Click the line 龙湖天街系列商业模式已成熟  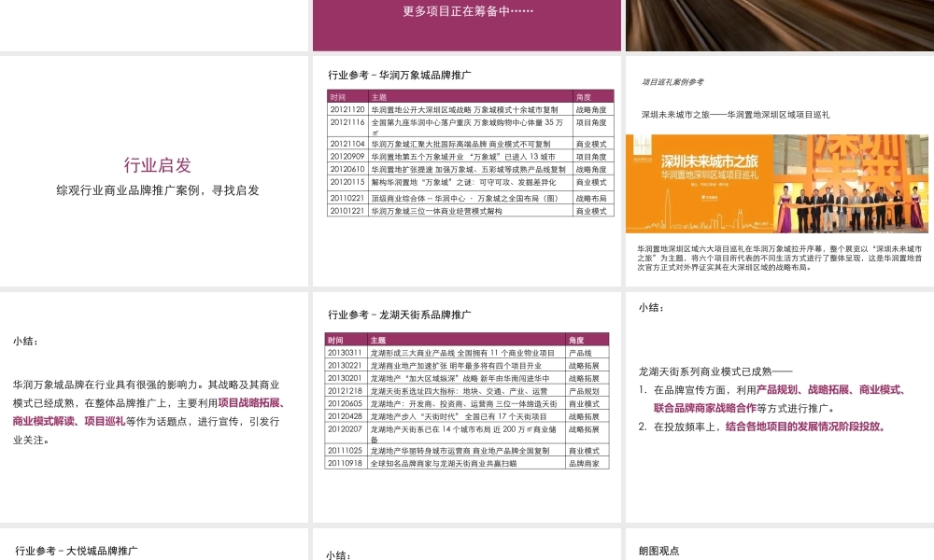click(x=715, y=372)
